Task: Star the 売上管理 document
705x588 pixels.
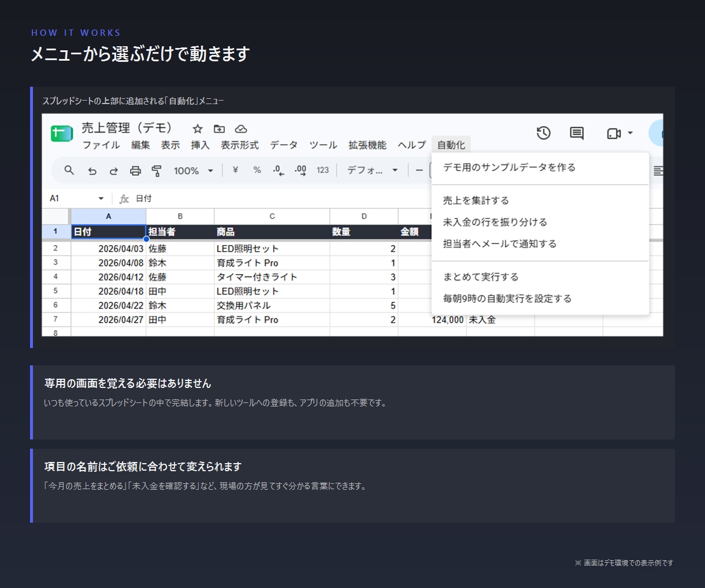Action: (x=198, y=128)
